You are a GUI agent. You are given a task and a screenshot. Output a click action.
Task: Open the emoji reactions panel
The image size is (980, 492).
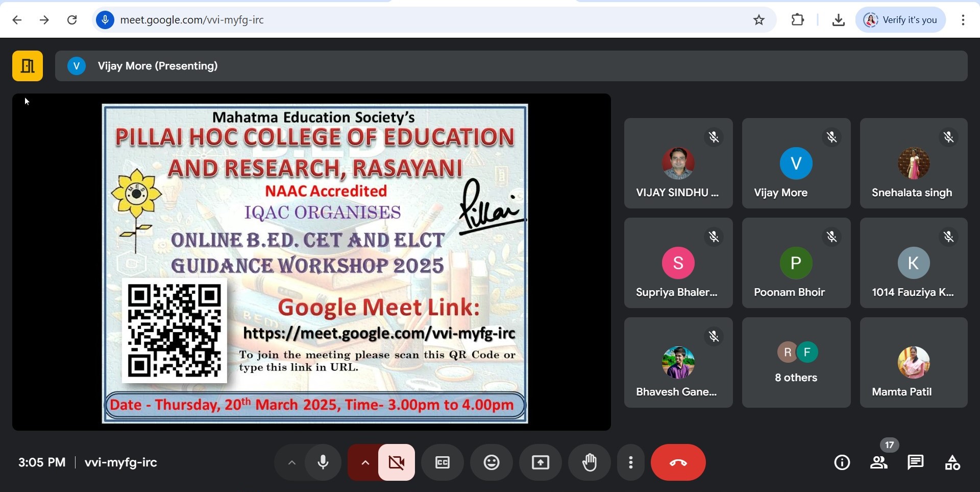pos(491,463)
